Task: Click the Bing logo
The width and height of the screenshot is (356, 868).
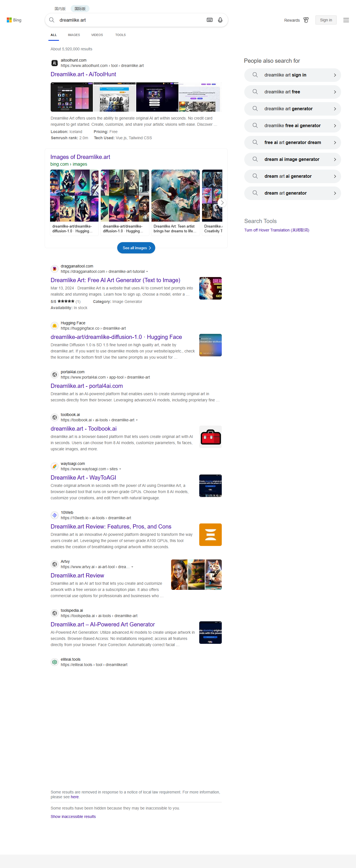Action: 14,20
